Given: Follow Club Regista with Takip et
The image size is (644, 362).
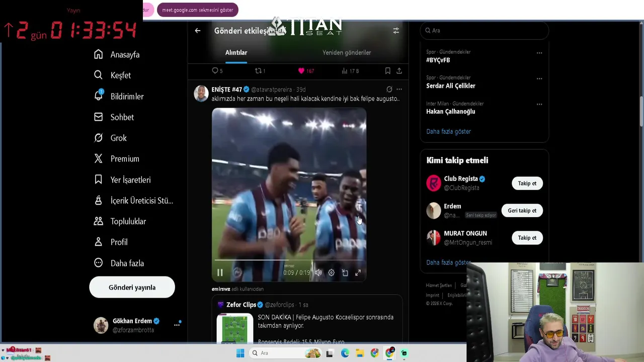Looking at the screenshot, I should (527, 183).
